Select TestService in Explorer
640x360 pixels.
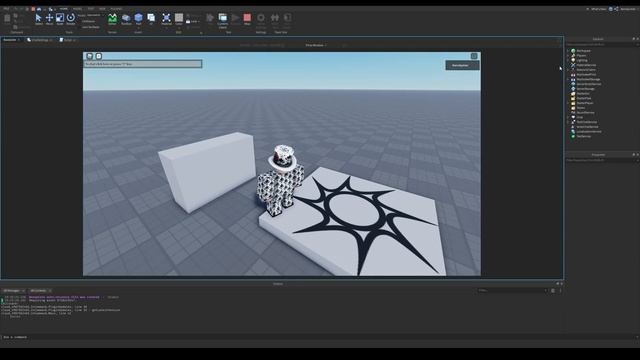click(584, 136)
